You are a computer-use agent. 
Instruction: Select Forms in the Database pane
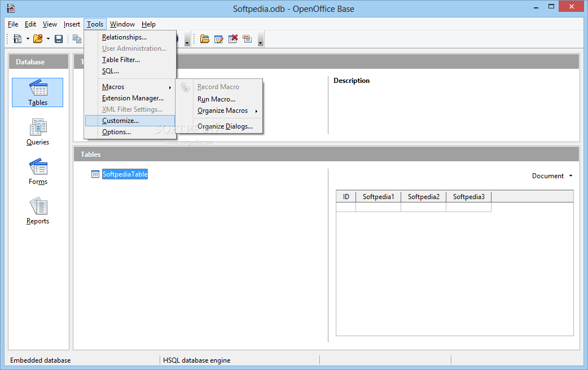pos(37,171)
